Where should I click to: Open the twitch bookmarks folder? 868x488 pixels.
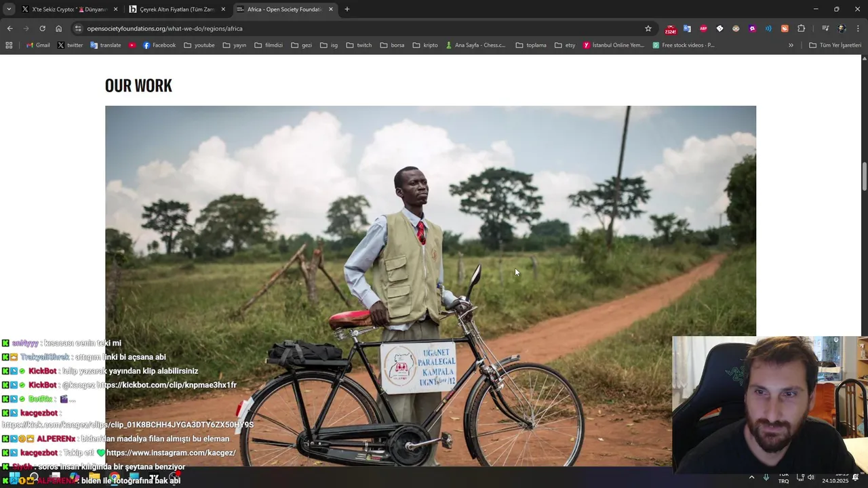coord(359,45)
